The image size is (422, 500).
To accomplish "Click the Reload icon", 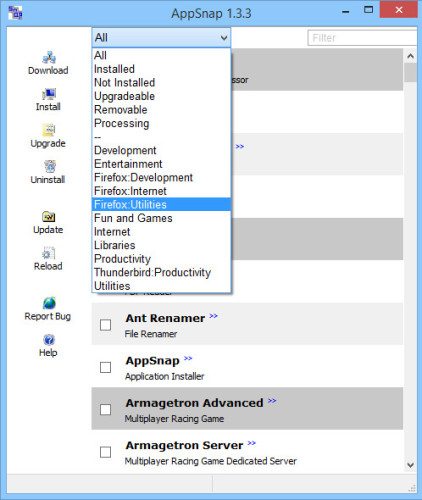I will [x=49, y=253].
